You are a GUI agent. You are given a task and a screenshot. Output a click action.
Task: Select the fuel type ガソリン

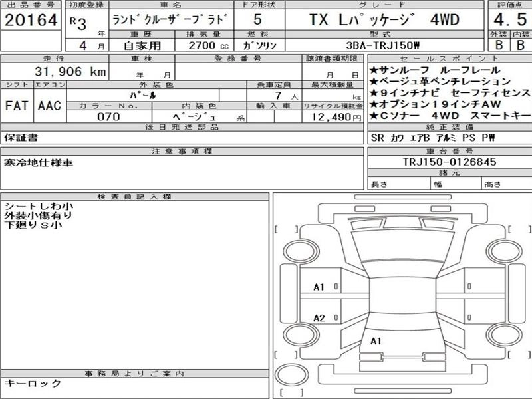pos(259,45)
